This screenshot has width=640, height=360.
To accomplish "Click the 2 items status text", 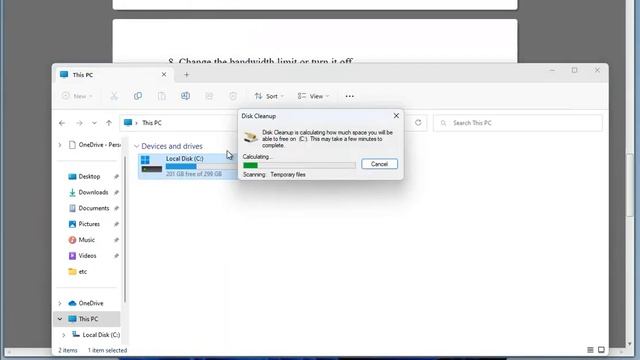I will (x=68, y=350).
